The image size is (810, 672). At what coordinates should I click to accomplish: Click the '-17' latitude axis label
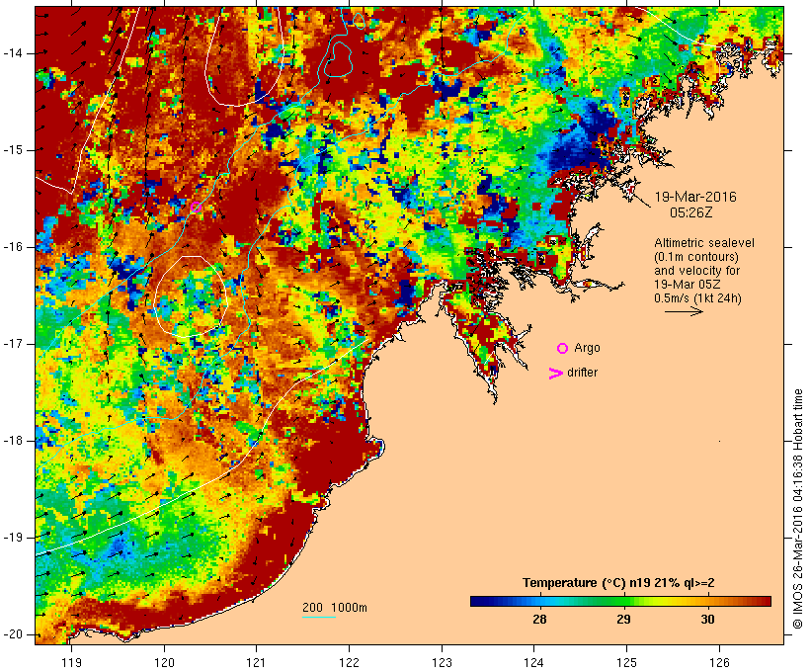click(x=13, y=344)
